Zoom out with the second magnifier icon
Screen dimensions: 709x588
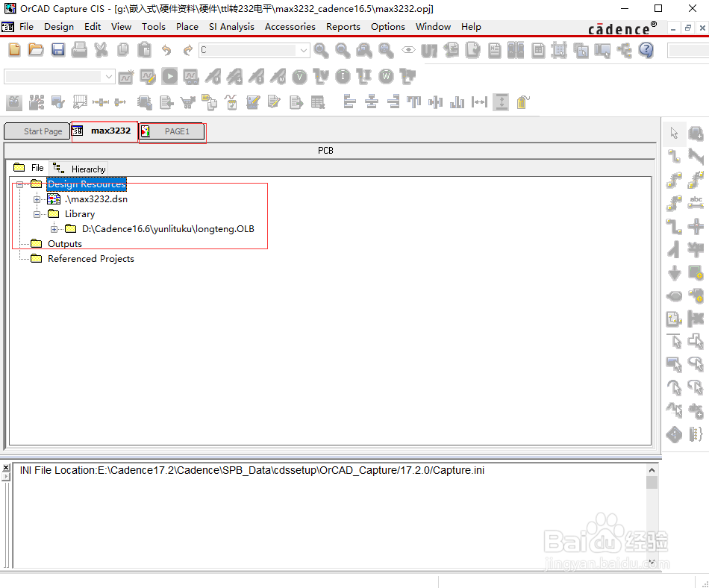click(x=343, y=50)
